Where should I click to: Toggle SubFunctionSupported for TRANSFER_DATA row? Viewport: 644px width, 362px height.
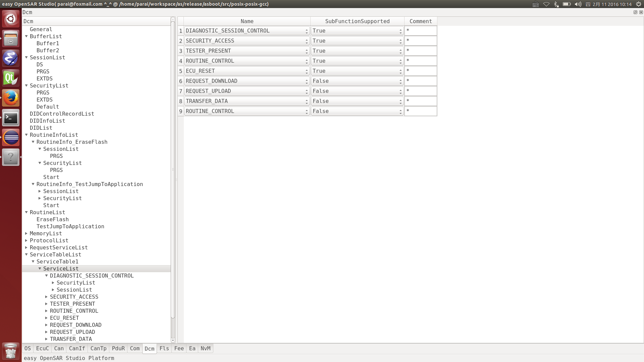400,101
